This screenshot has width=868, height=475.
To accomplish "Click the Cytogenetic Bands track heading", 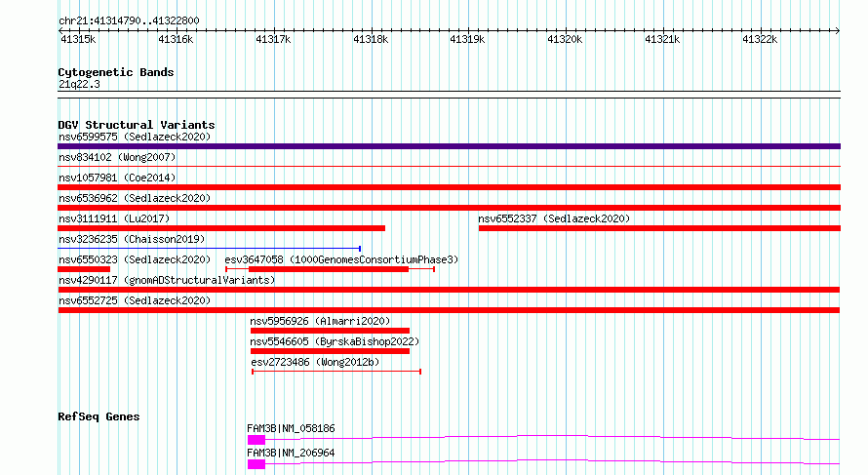I will 116,72.
